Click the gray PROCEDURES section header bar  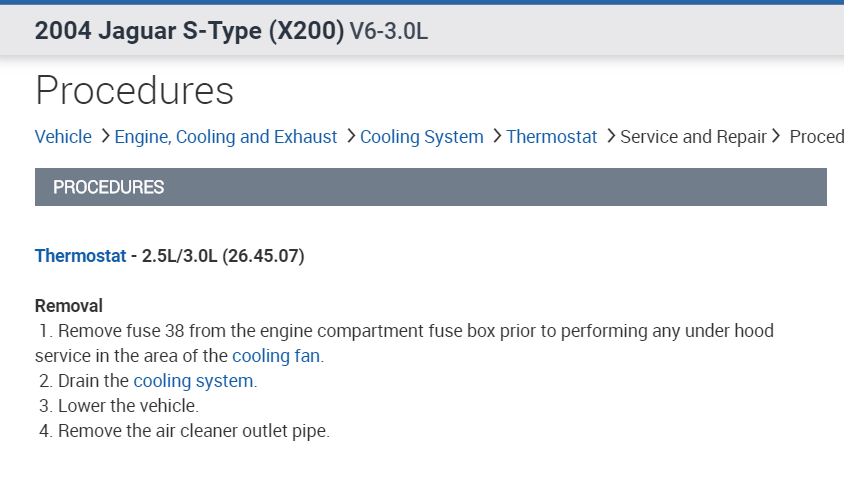point(430,187)
